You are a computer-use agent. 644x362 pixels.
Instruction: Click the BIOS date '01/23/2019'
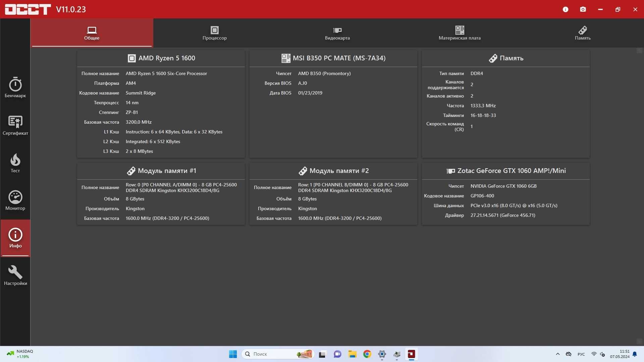click(x=310, y=93)
